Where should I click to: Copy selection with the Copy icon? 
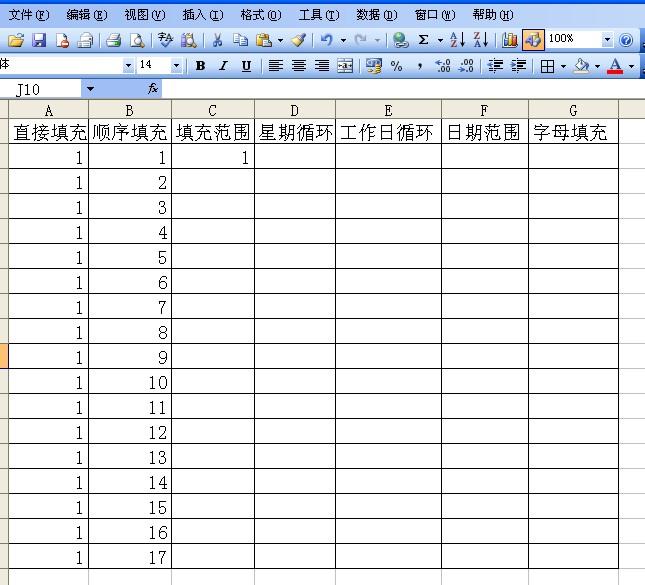tap(240, 40)
